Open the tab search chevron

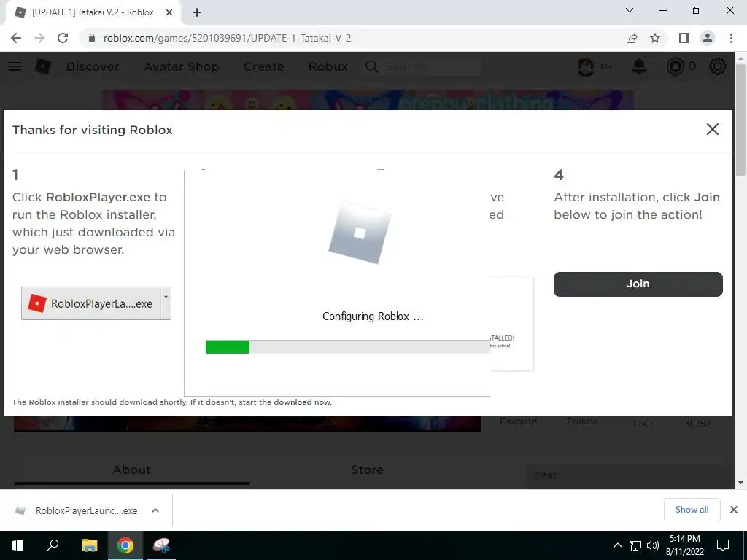point(630,10)
